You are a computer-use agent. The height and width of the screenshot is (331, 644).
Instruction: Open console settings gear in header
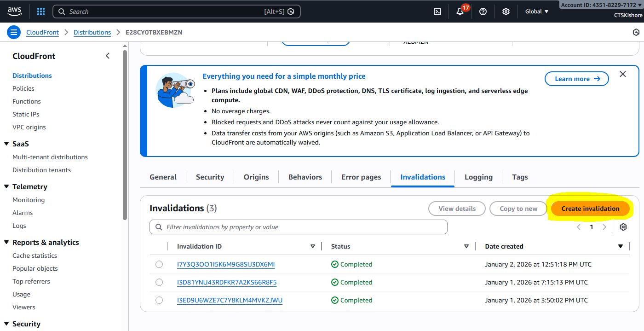point(506,12)
